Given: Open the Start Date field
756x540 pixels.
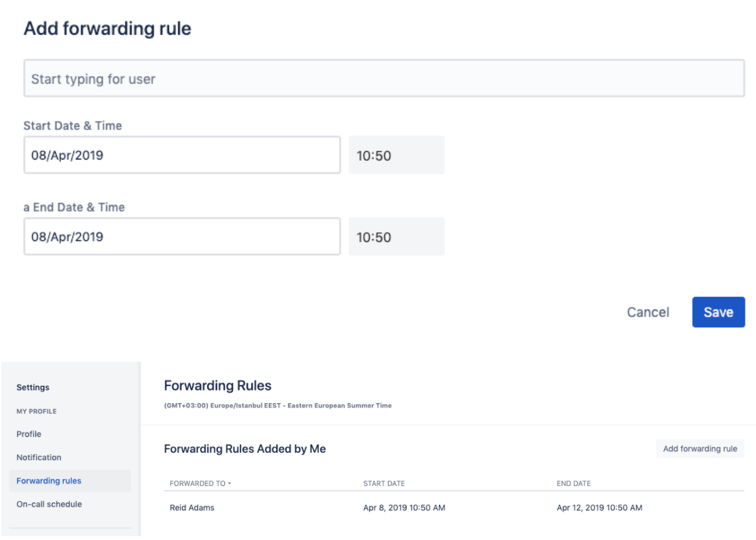Looking at the screenshot, I should tap(181, 155).
